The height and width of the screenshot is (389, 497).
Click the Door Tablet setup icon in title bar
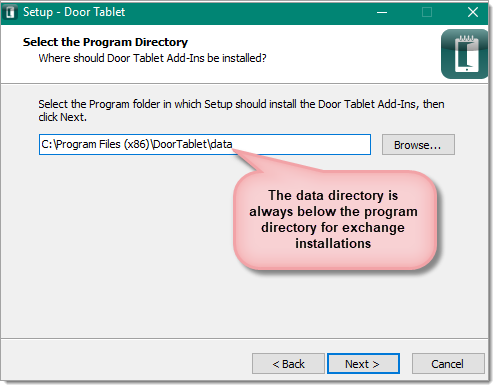pos(10,12)
